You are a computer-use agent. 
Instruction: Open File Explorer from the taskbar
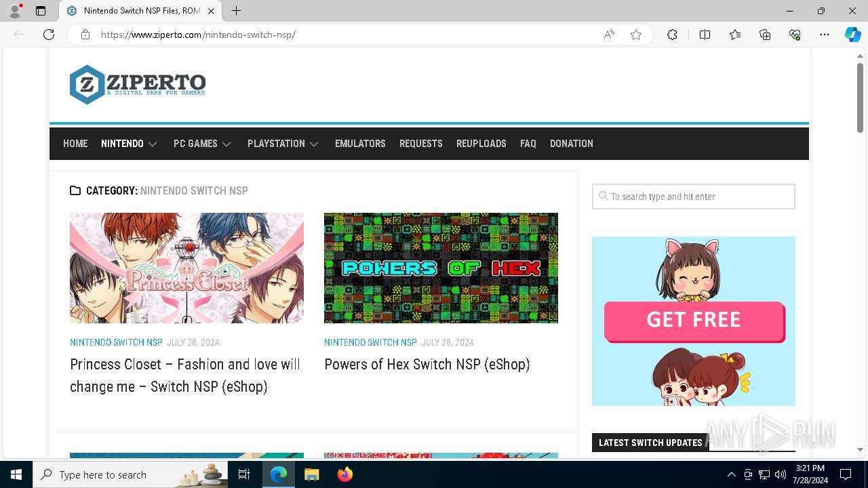pos(311,474)
